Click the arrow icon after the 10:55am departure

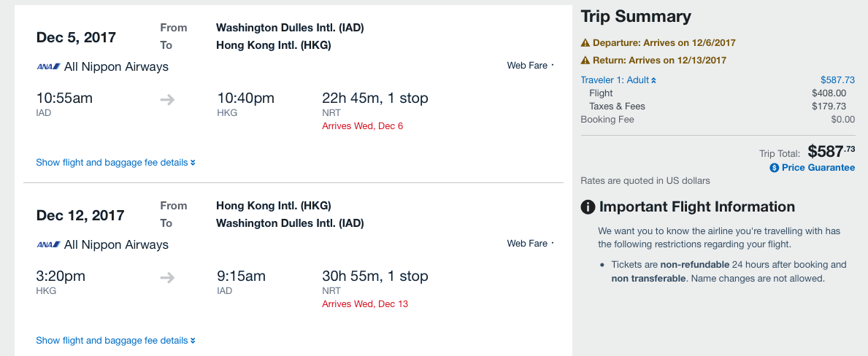click(x=167, y=99)
